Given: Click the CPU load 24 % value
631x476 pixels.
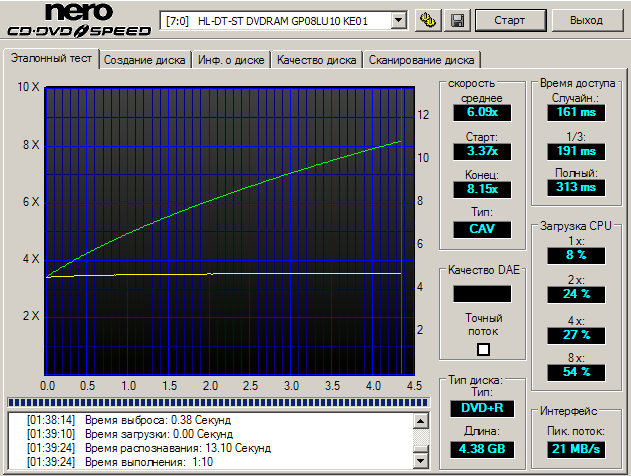Looking at the screenshot, I should tap(576, 295).
